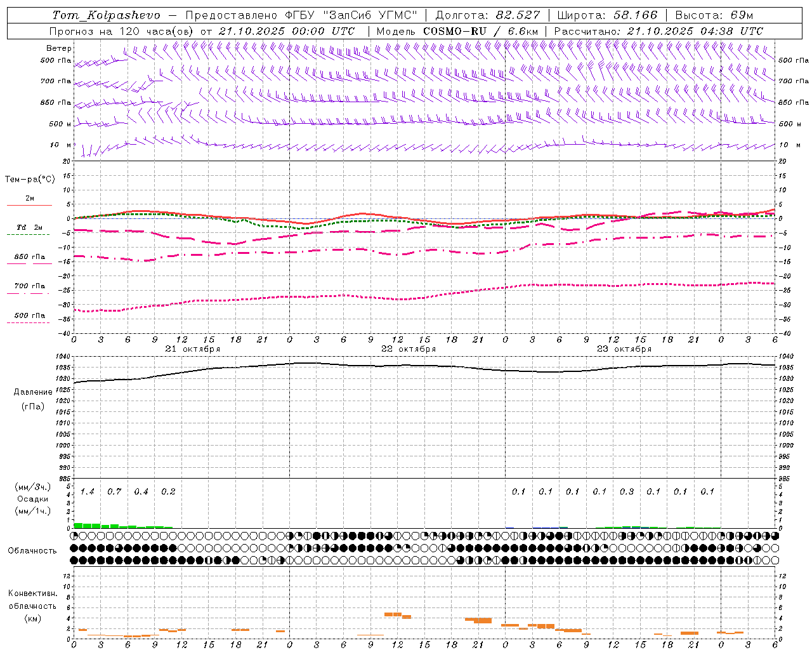The height and width of the screenshot is (650, 812).
Task: Select the (км) unit of convective panel
Action: tap(32, 618)
